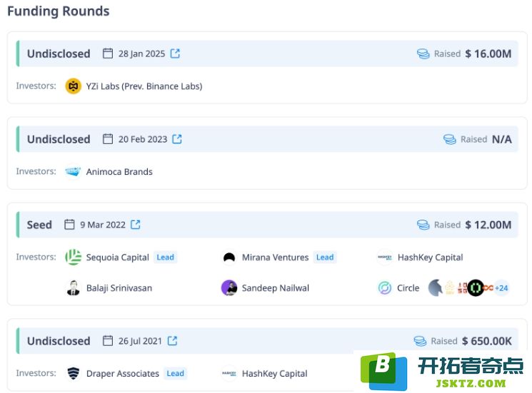
Task: Click the Draper Associates shield logo
Action: tap(74, 373)
